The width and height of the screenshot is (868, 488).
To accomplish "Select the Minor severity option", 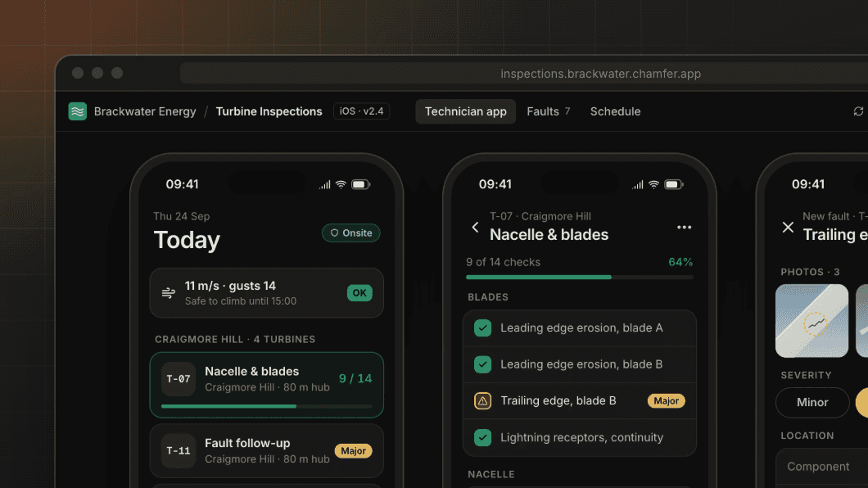I will click(812, 402).
